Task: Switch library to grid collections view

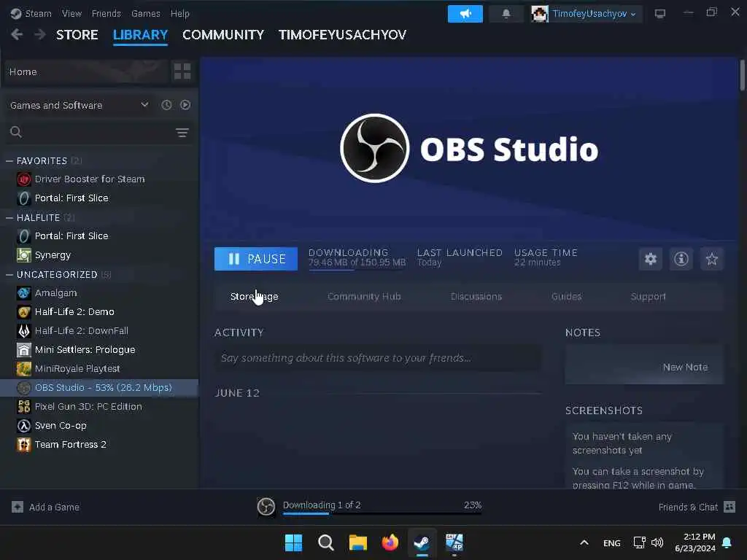Action: coord(182,71)
